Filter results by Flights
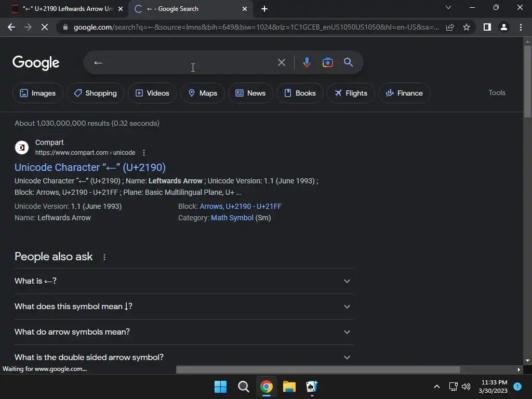Viewport: 532px width, 399px height. (x=351, y=93)
